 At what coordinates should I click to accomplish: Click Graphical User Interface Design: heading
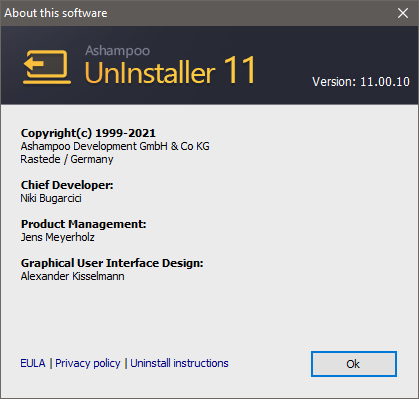coord(112,263)
